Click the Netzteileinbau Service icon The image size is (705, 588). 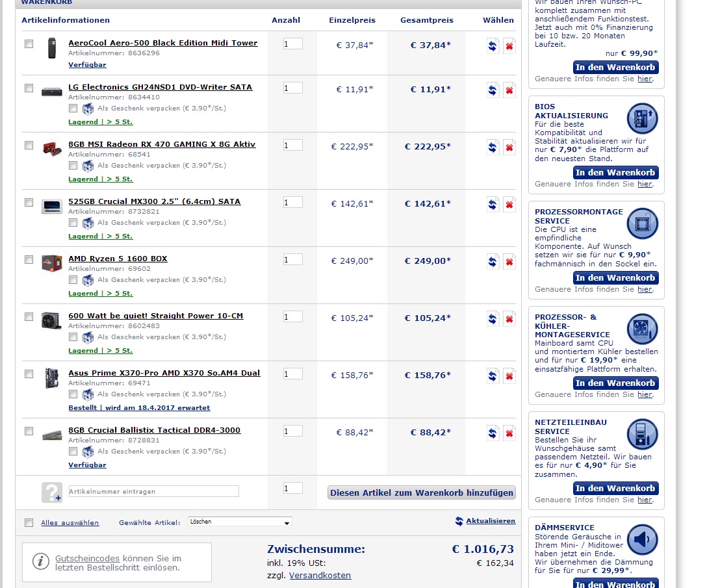click(x=643, y=434)
